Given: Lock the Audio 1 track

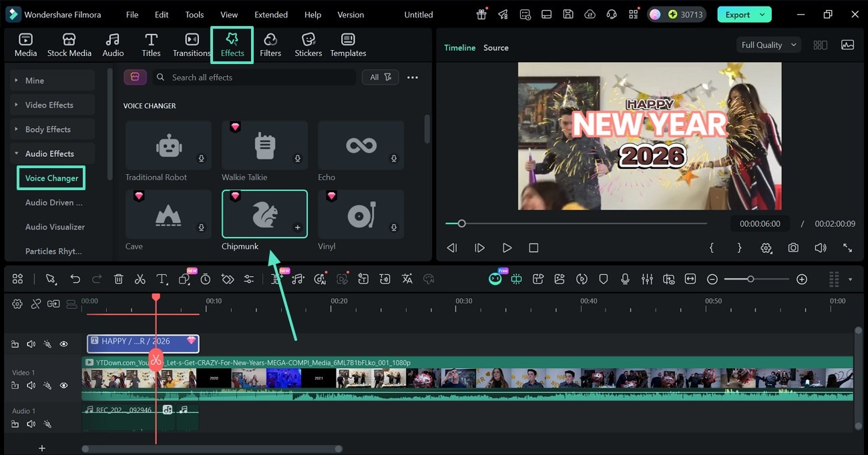Looking at the screenshot, I should pos(15,424).
